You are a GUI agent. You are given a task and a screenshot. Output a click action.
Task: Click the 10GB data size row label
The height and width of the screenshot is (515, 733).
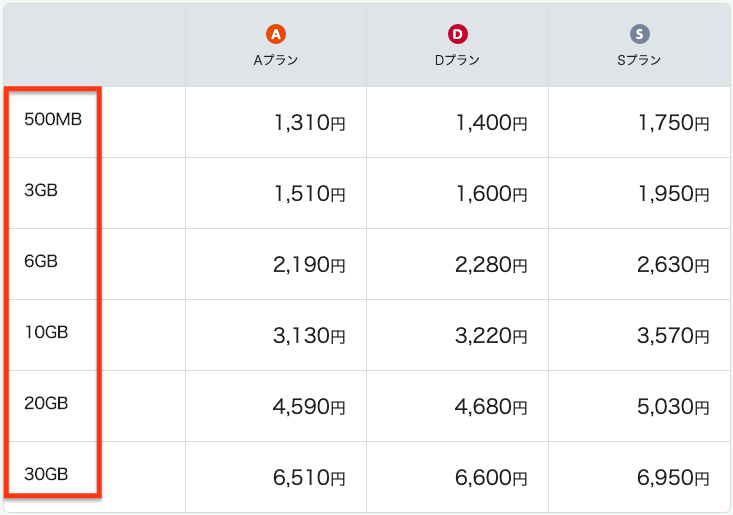46,333
